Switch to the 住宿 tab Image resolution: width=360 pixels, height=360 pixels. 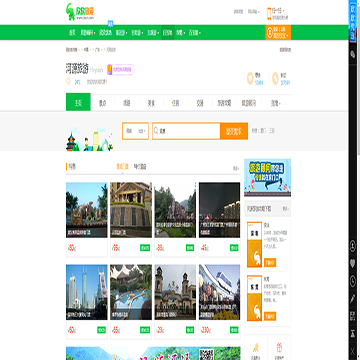pyautogui.click(x=176, y=104)
